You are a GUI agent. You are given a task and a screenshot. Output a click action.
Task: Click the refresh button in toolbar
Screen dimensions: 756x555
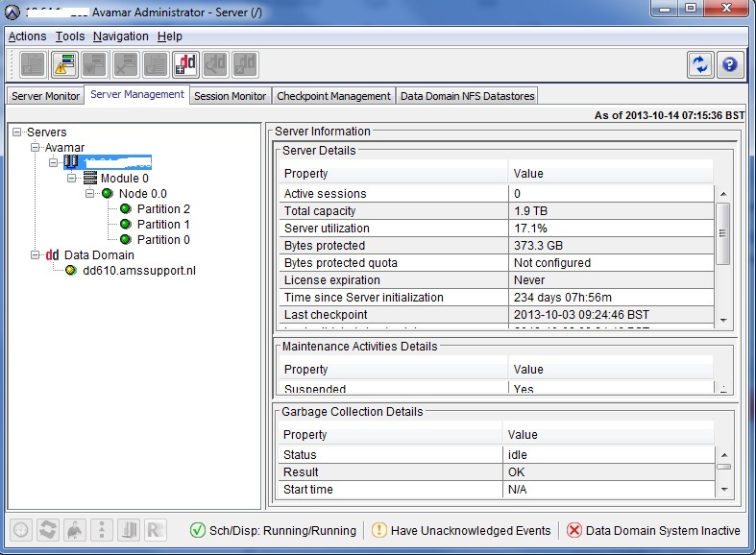(x=700, y=64)
